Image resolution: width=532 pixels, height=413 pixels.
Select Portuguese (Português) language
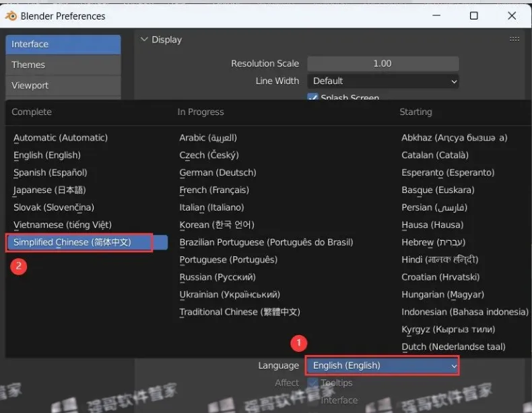tap(228, 260)
